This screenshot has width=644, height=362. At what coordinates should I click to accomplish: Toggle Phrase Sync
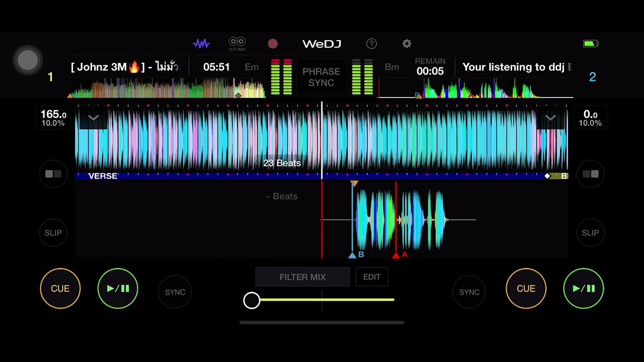[x=321, y=77]
